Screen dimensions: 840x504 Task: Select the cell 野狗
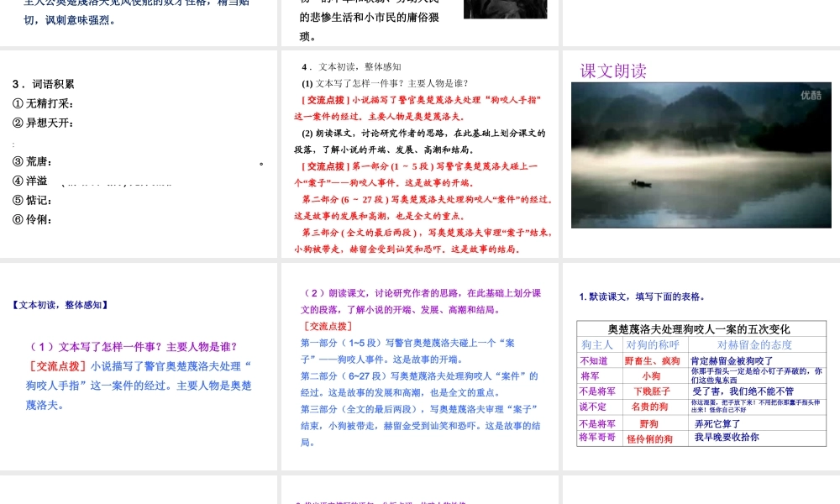pos(648,423)
